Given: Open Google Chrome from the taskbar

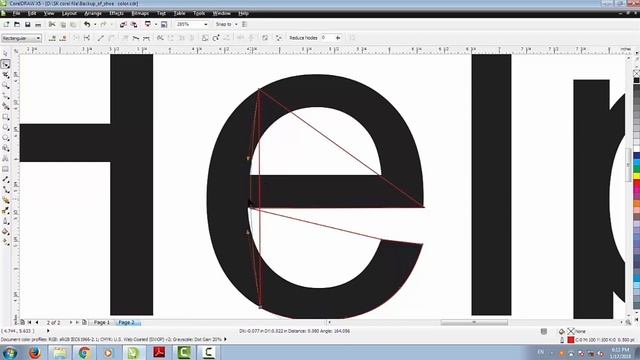Looking at the screenshot, I should (x=84, y=352).
